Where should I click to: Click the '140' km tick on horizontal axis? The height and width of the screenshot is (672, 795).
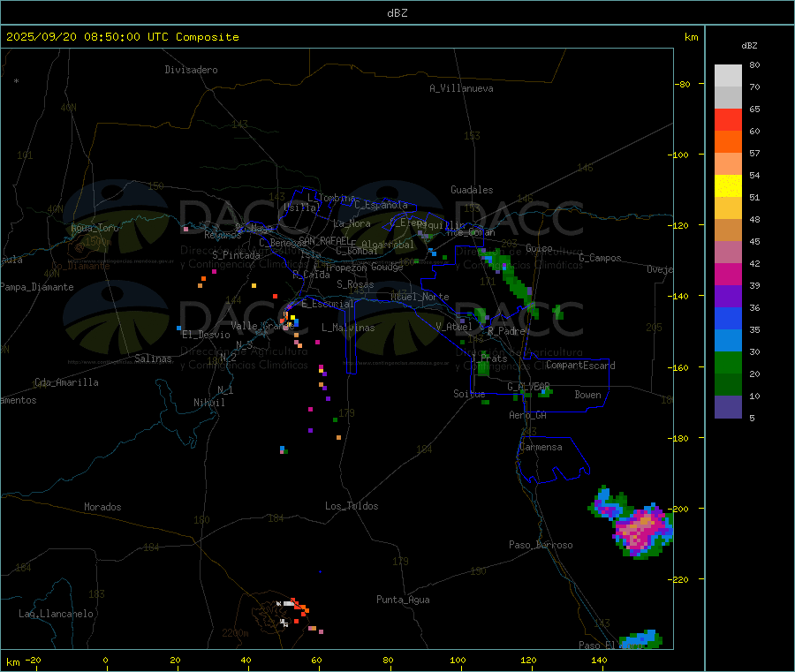(599, 660)
